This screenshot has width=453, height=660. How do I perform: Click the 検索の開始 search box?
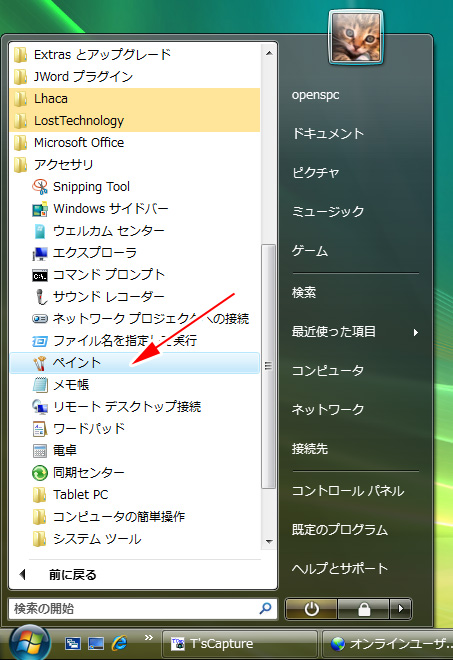point(143,609)
